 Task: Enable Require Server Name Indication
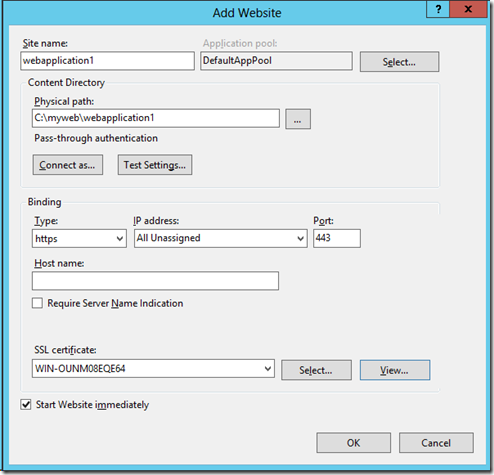click(37, 303)
